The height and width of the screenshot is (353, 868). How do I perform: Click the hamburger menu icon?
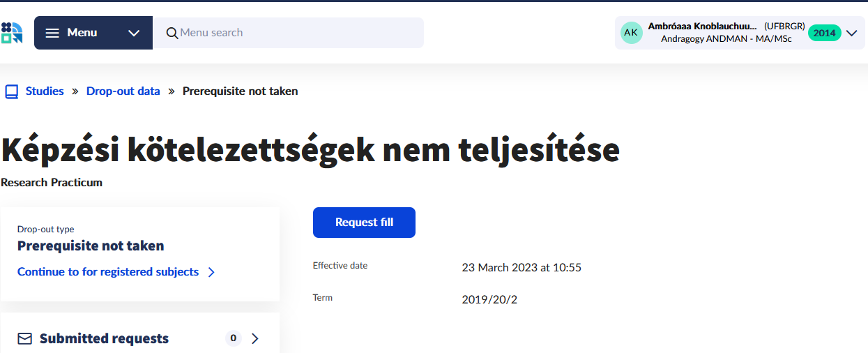(x=52, y=33)
